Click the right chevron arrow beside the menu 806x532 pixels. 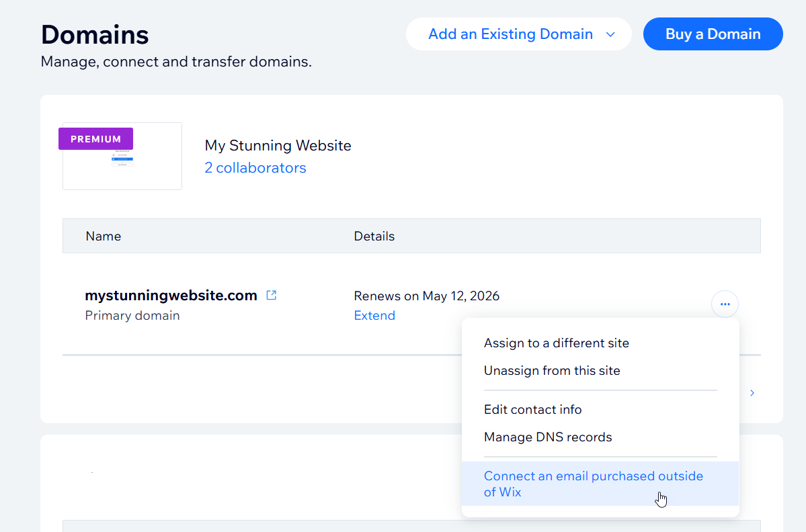pyautogui.click(x=752, y=393)
